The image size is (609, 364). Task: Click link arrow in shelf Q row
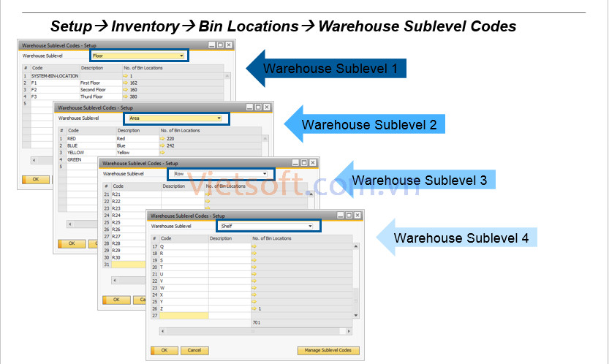pyautogui.click(x=254, y=246)
